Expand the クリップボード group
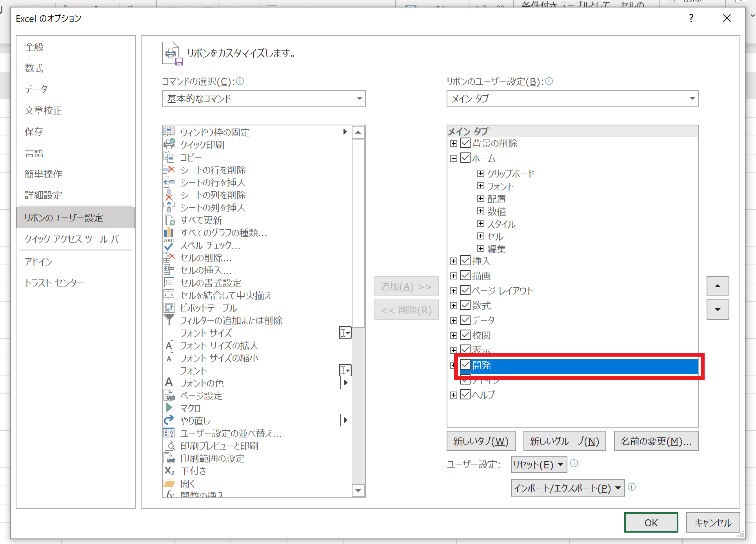 coord(481,173)
